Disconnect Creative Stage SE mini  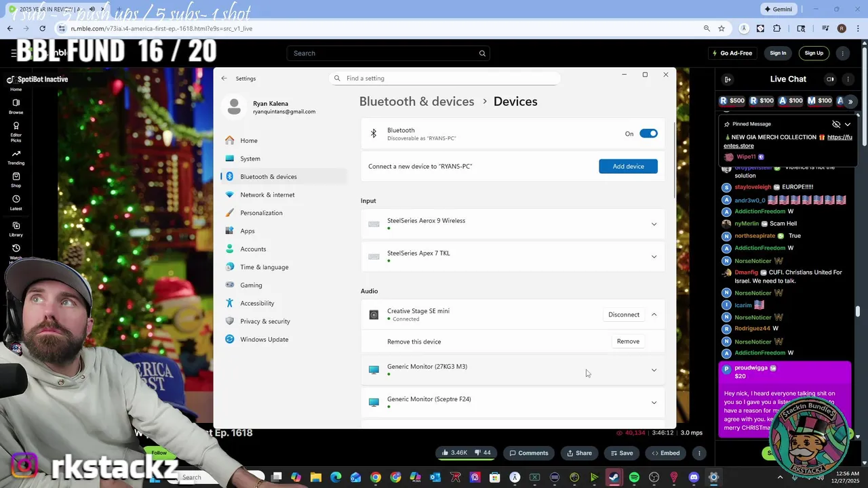point(624,314)
